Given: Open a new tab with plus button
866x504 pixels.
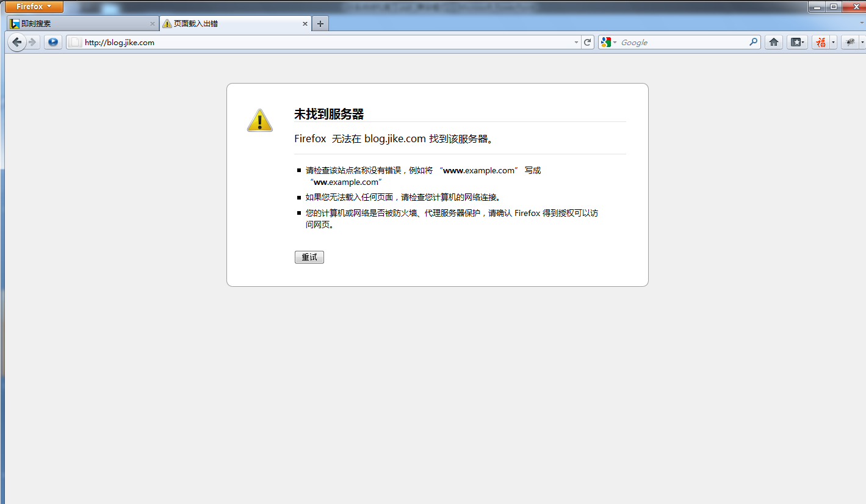Looking at the screenshot, I should [x=320, y=24].
